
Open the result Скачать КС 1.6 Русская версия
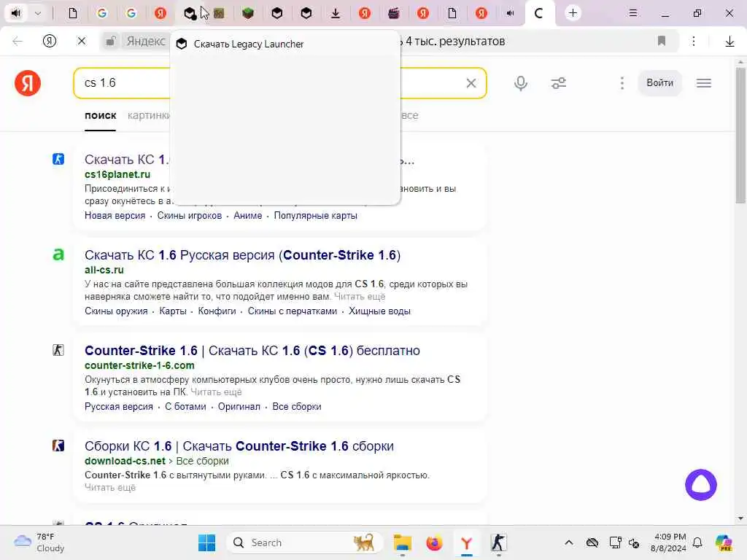(242, 255)
